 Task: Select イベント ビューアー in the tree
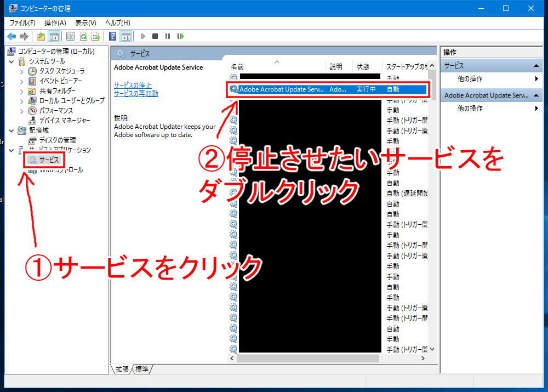coord(61,81)
